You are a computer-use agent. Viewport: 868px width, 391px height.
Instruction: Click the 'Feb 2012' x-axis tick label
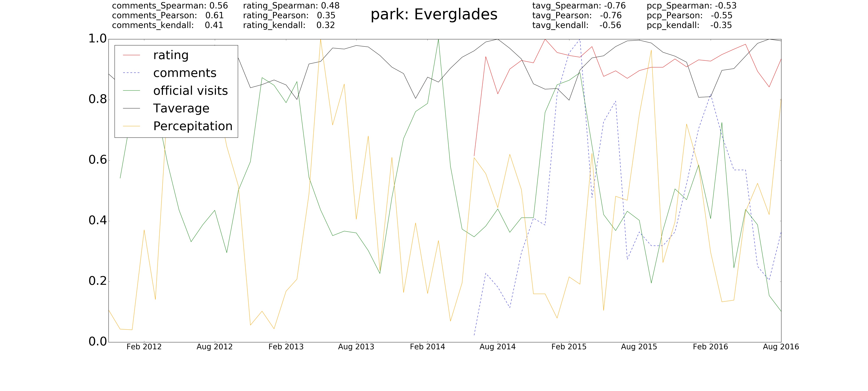pyautogui.click(x=144, y=347)
